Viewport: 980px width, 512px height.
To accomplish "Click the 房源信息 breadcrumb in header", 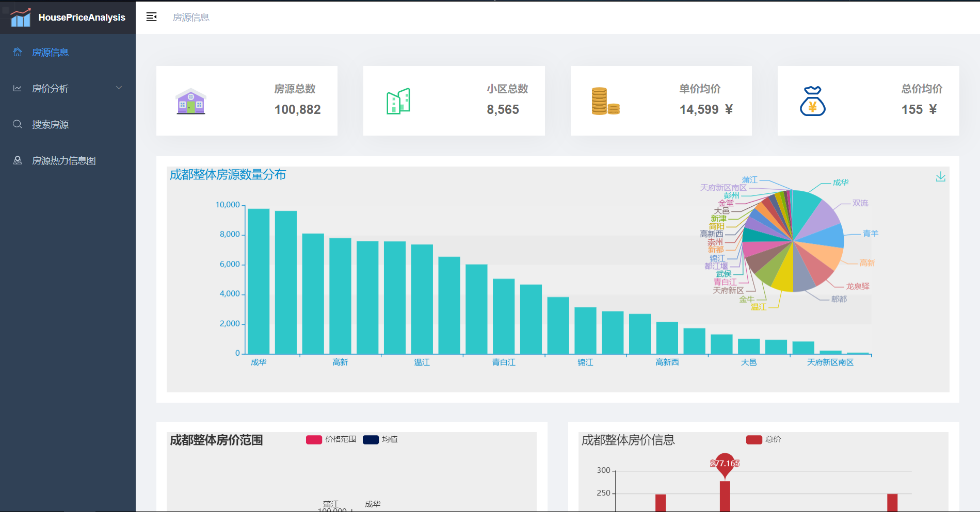I will point(191,18).
